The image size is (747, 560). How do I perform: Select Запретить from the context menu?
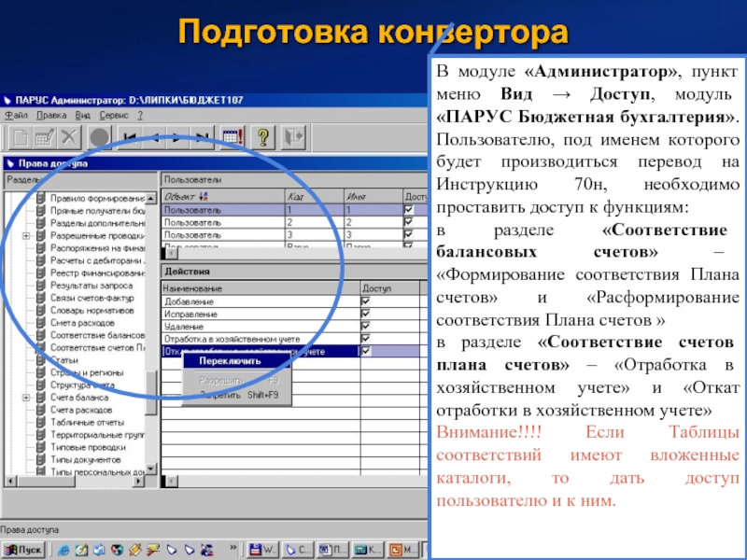[222, 395]
